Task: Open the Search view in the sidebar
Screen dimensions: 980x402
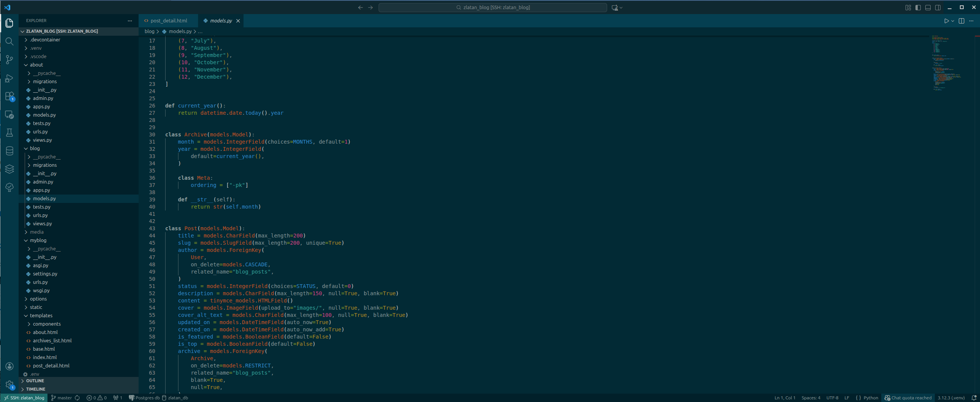Action: tap(9, 42)
